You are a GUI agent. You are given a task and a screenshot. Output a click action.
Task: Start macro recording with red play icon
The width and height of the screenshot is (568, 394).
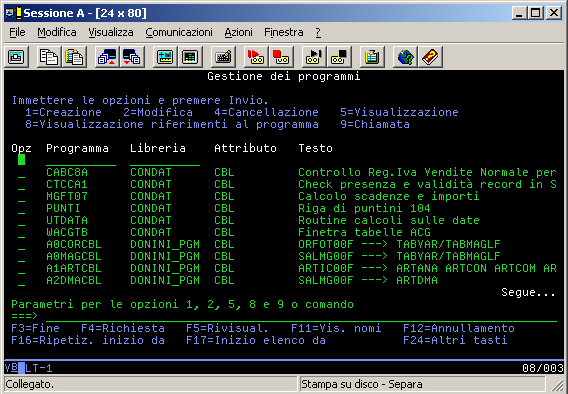256,57
